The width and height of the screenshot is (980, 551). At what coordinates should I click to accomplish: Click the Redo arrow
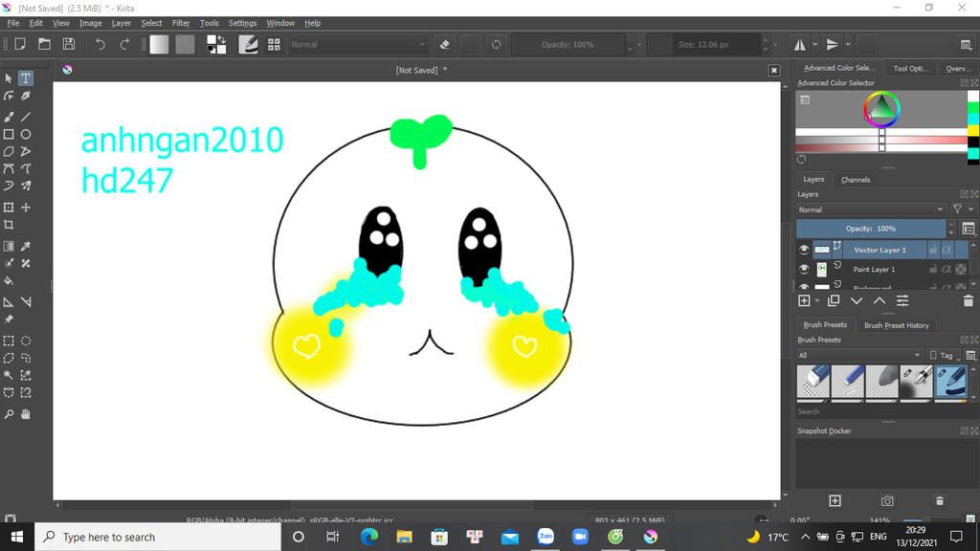tap(124, 44)
